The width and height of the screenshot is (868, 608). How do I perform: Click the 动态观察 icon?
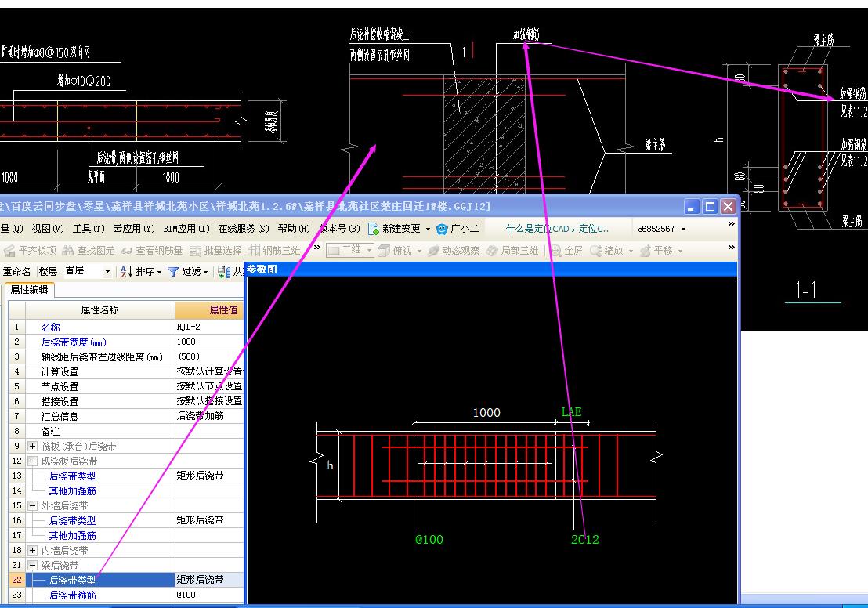coord(433,251)
